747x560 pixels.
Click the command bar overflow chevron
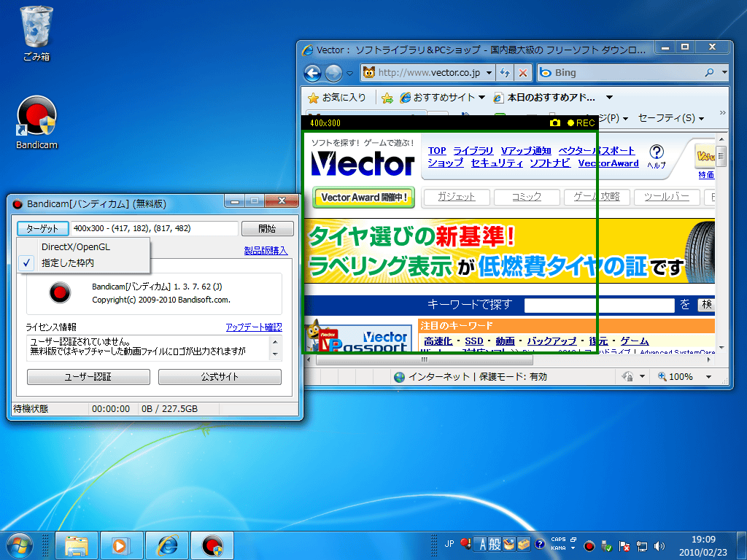[723, 113]
